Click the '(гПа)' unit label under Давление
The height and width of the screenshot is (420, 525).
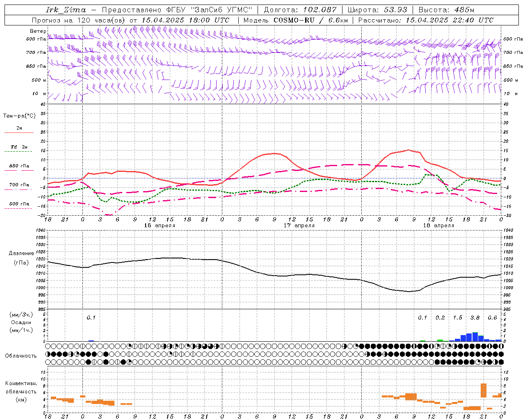21,262
